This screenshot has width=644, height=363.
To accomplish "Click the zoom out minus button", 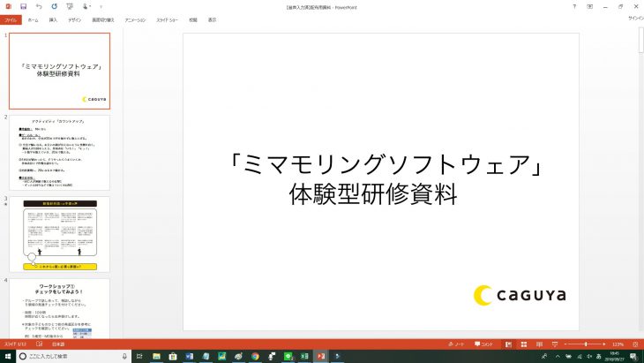I will [565, 344].
